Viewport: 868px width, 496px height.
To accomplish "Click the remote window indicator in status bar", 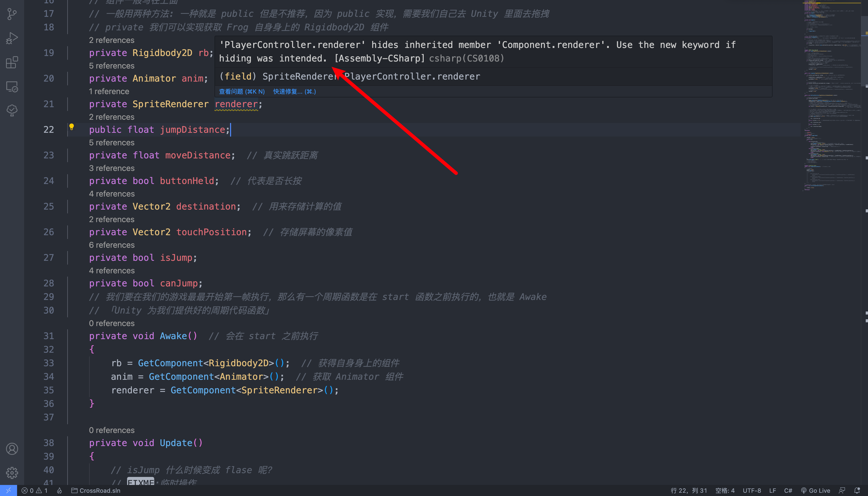I will [8, 490].
